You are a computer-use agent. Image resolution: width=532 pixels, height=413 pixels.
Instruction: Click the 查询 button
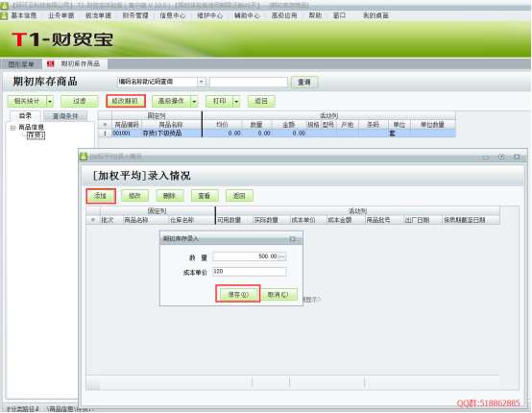pyautogui.click(x=304, y=83)
